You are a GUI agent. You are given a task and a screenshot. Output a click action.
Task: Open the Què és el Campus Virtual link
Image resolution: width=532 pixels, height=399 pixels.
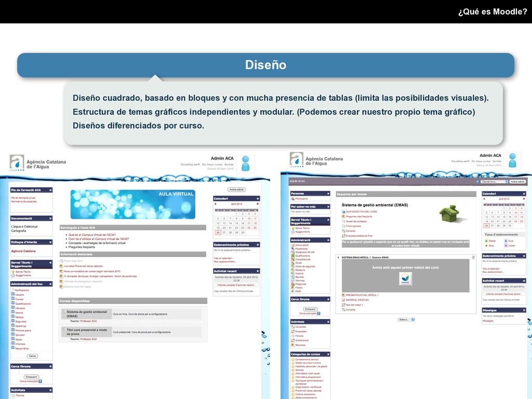click(x=92, y=235)
